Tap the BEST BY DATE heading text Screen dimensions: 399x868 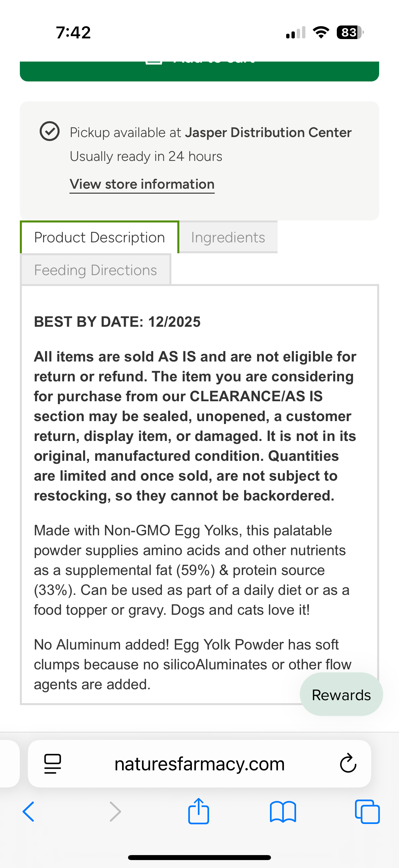(117, 322)
